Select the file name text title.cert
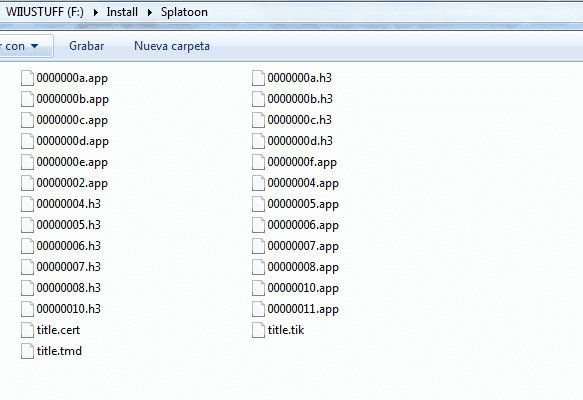The width and height of the screenshot is (583, 400). click(x=58, y=330)
